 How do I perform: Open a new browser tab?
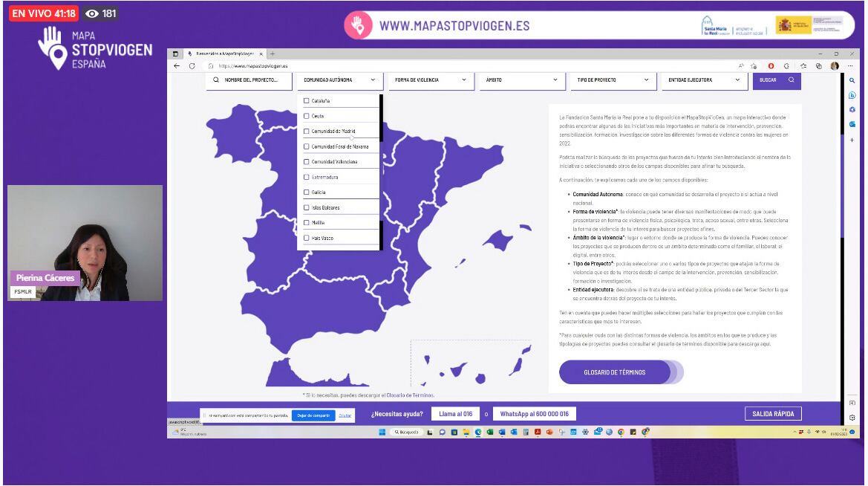click(x=273, y=54)
